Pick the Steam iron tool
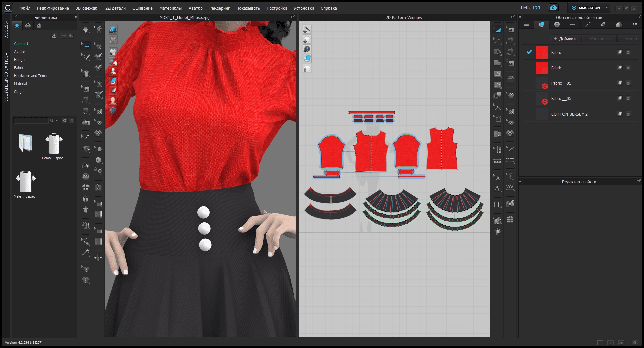The width and height of the screenshot is (644, 348). tap(510, 78)
